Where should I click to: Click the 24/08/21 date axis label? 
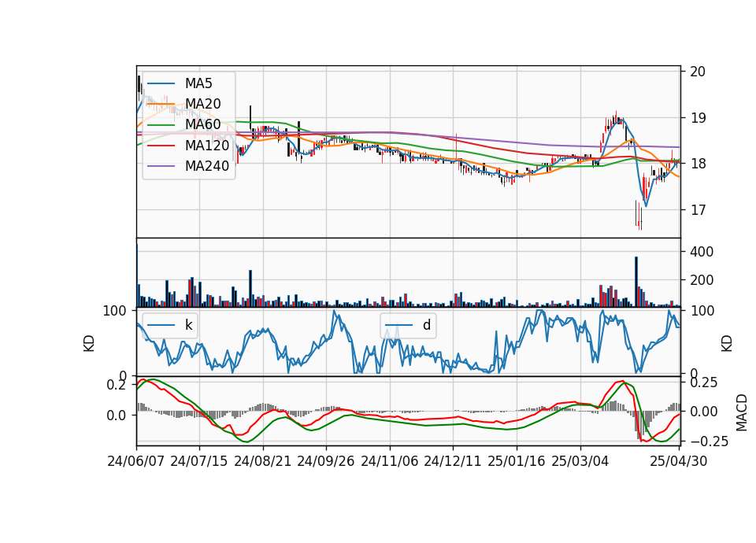(263, 461)
